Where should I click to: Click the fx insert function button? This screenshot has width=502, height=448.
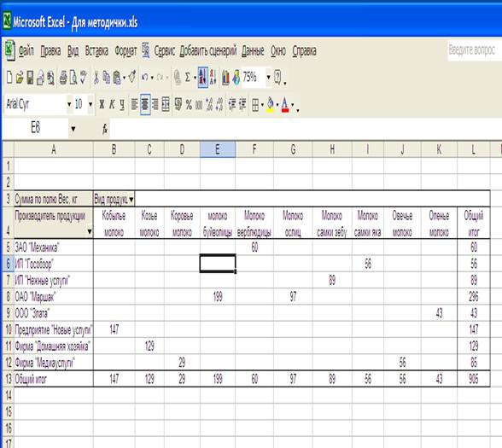[x=105, y=129]
